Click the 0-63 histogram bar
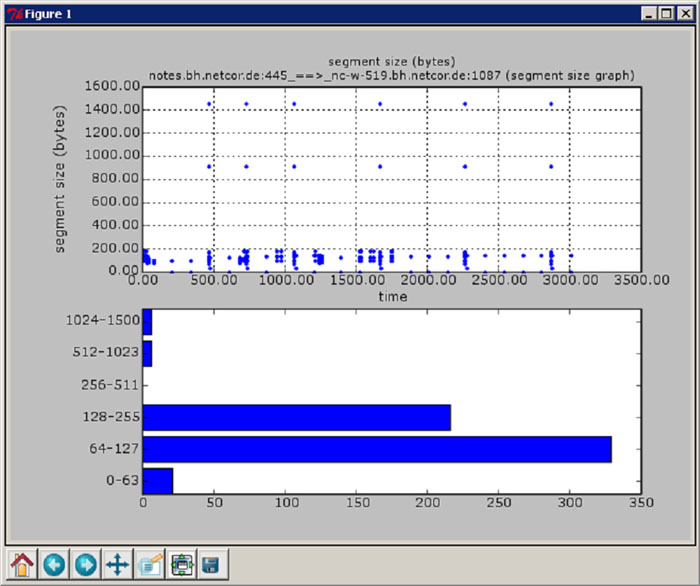The width and height of the screenshot is (700, 586). pos(158,481)
